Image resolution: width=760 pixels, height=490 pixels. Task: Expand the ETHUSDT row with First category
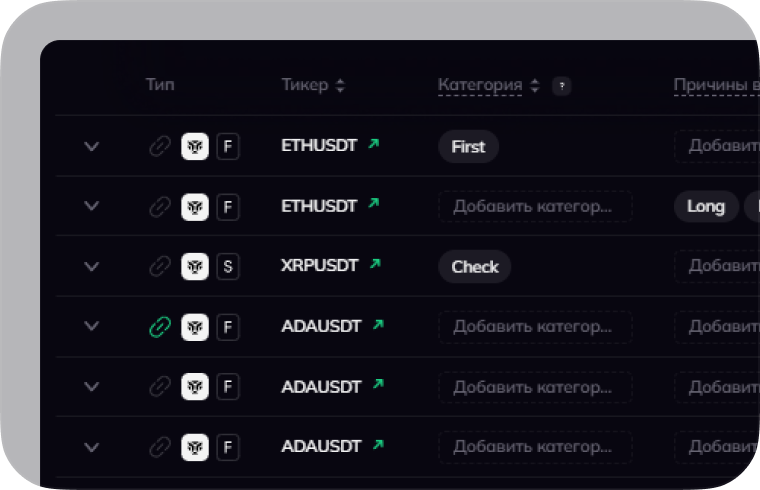92,146
